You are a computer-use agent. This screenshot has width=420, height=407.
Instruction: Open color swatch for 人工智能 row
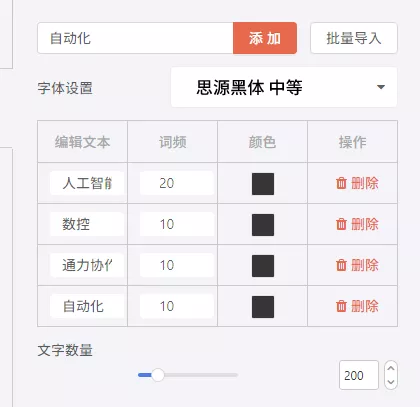click(x=263, y=184)
